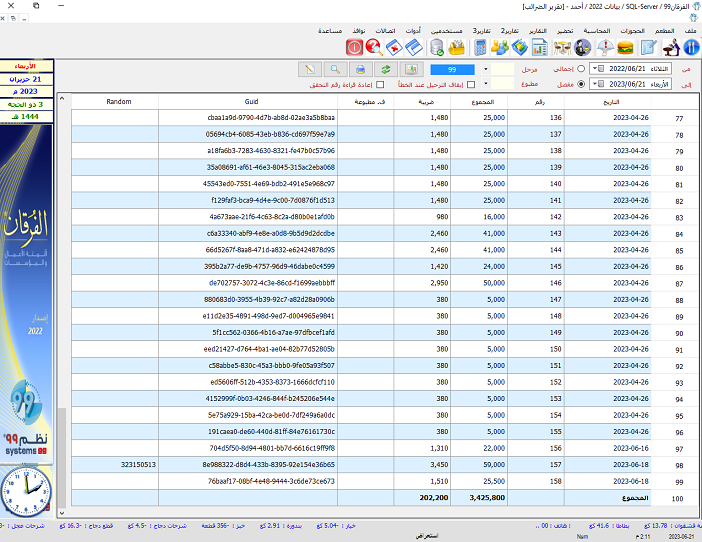702x542 pixels.
Task: Click the calculator icon in the toolbar
Action: (x=482, y=47)
